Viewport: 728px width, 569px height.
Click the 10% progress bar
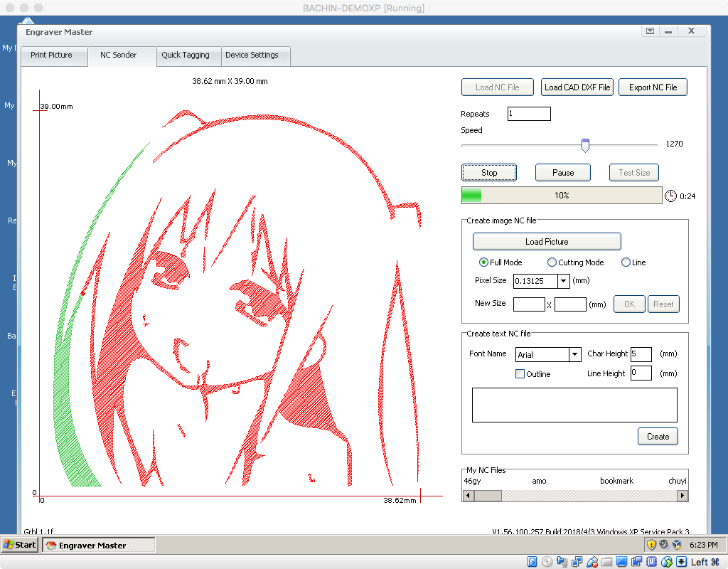coord(562,196)
